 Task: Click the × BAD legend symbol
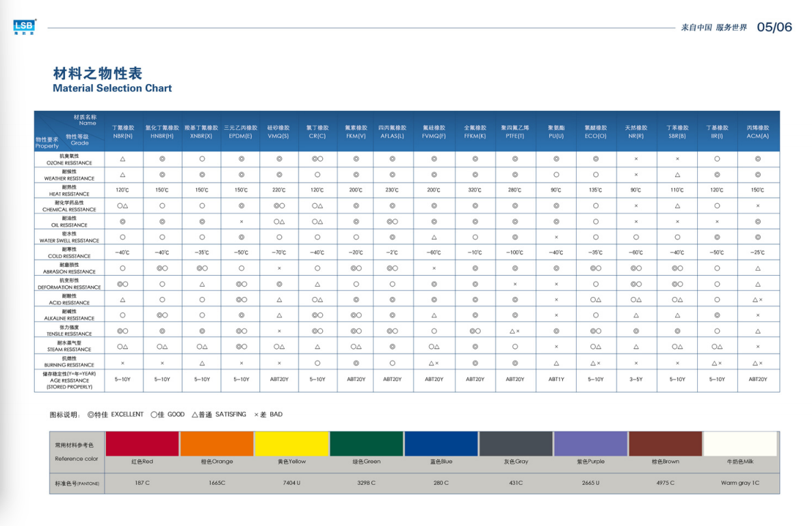257,415
